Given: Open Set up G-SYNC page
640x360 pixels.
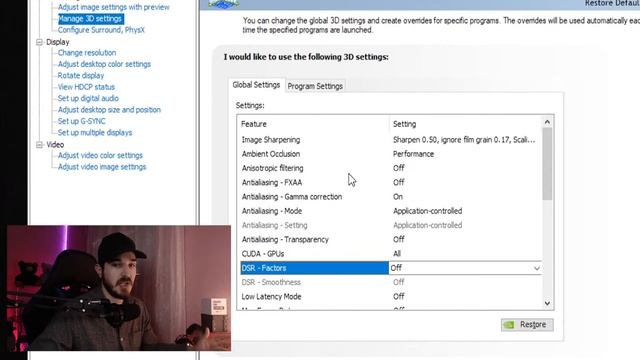Looking at the screenshot, I should click(x=82, y=121).
